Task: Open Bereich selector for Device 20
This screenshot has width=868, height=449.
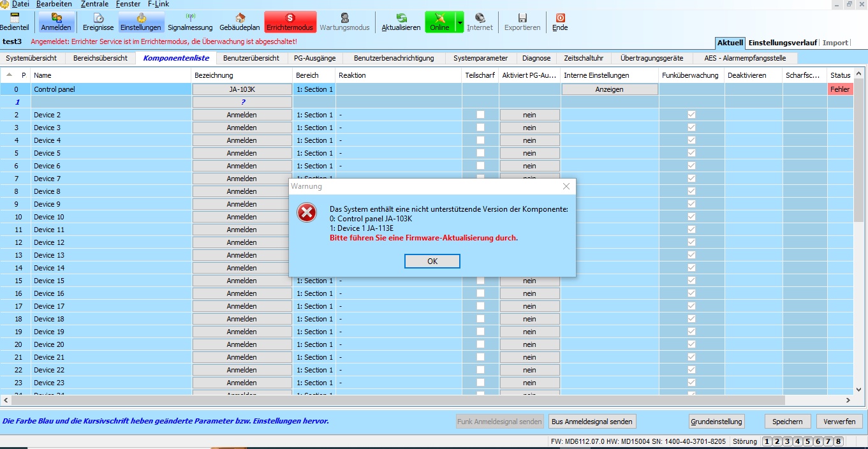Action: (314, 344)
